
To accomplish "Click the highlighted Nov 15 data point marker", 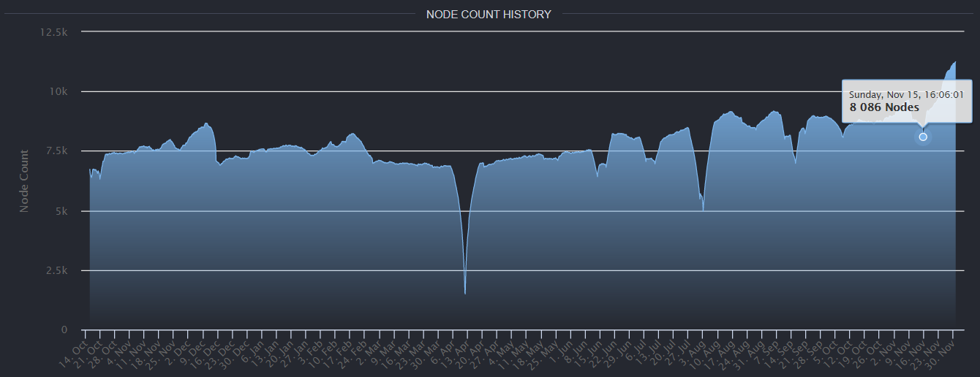I will tap(923, 137).
